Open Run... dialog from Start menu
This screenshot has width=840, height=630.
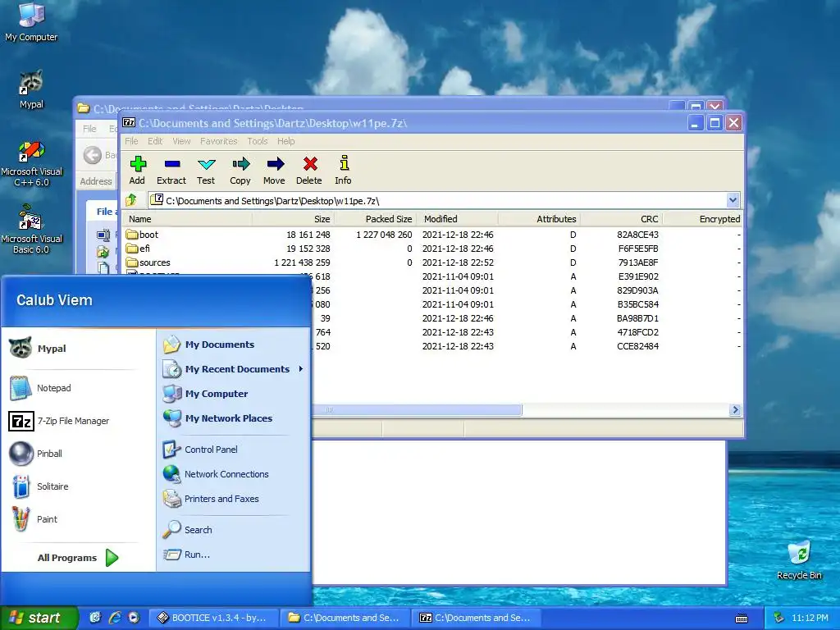(186, 555)
